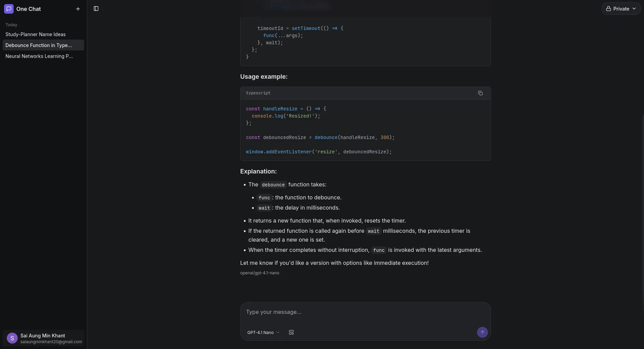Click the One Chat title
644x349 pixels.
(29, 9)
